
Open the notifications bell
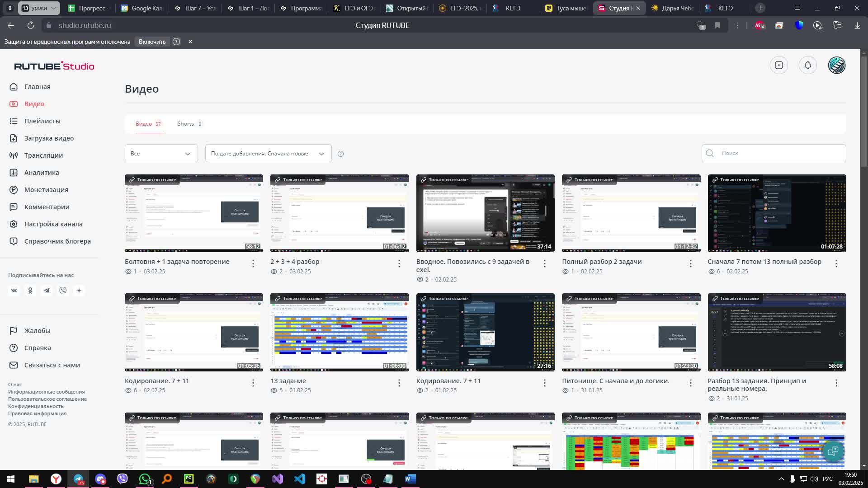(x=808, y=65)
